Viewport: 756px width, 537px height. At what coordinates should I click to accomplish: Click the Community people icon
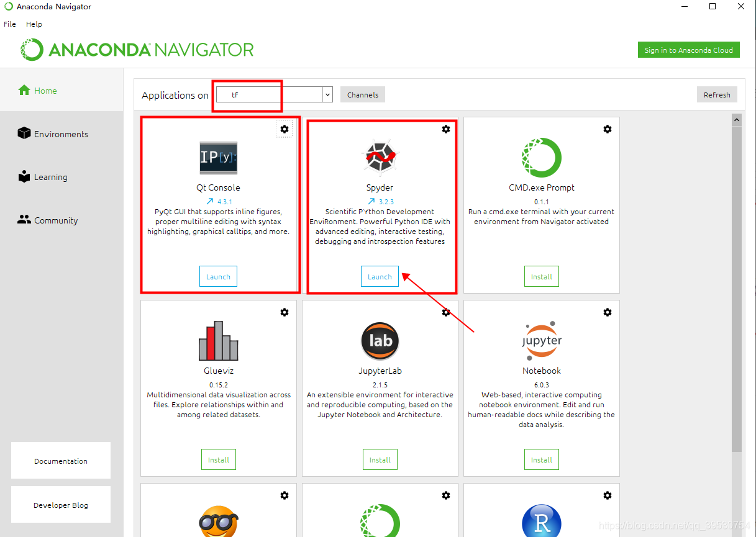(24, 220)
